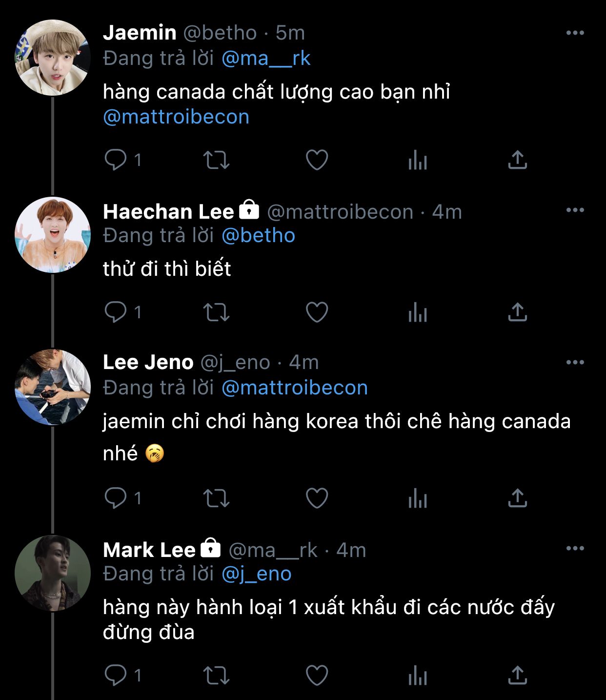The height and width of the screenshot is (700, 606).
Task: Like Mark Lee's reply tweet
Action: [x=317, y=675]
